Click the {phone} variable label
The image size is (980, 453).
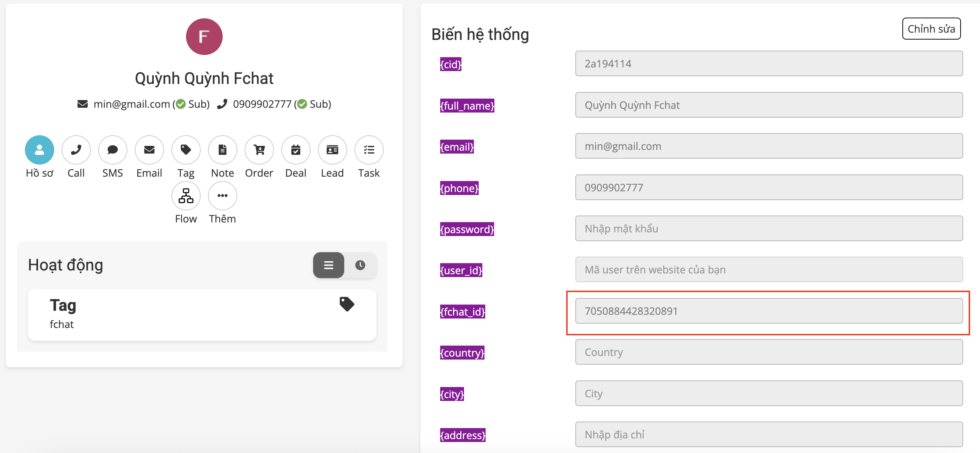[x=459, y=188]
